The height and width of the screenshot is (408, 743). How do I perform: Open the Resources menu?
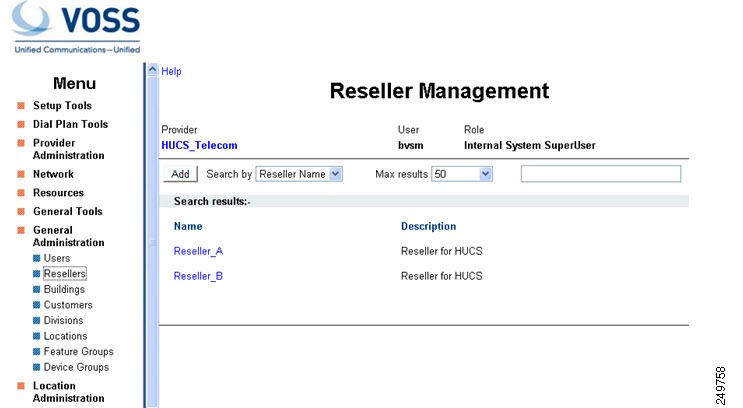(x=58, y=193)
